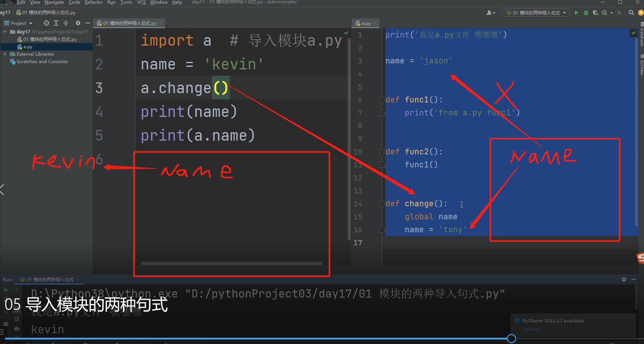Start debugging with the bug icon
This screenshot has width=644, height=344.
click(586, 13)
